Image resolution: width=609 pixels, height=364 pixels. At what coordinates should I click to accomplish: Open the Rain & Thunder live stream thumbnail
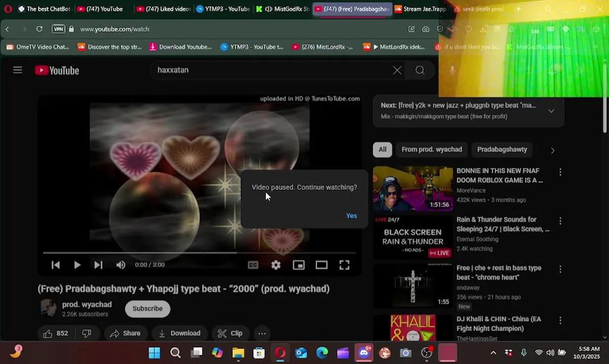coord(413,238)
